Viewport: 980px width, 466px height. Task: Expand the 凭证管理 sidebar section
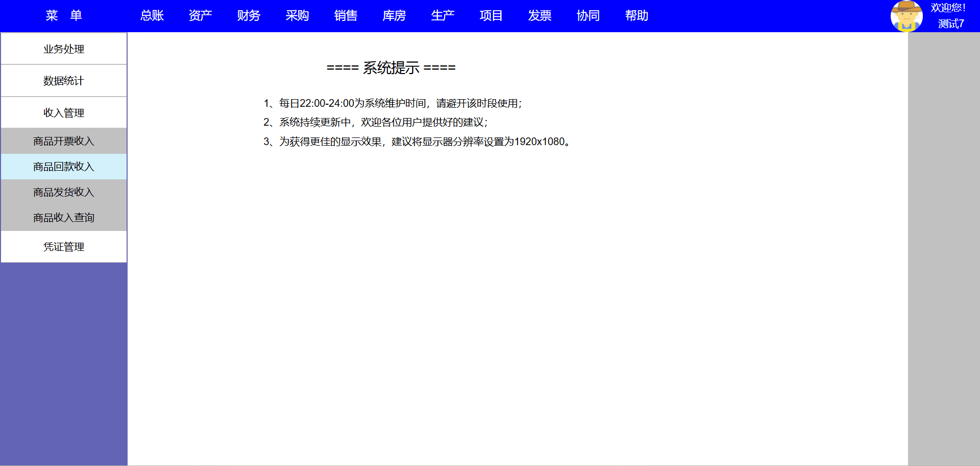click(64, 247)
